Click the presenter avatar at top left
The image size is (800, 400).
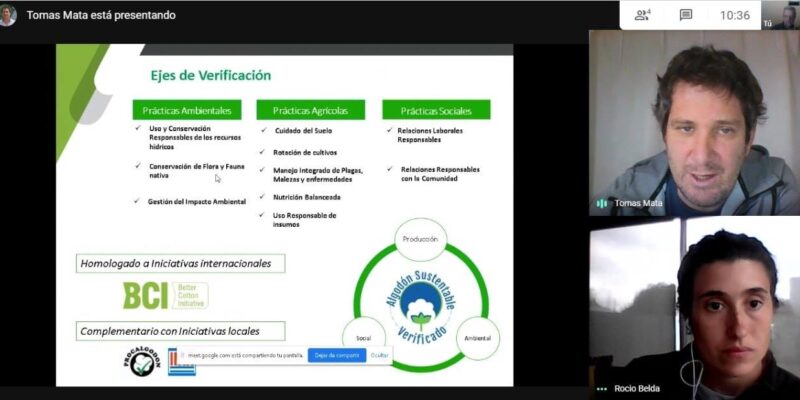point(9,15)
